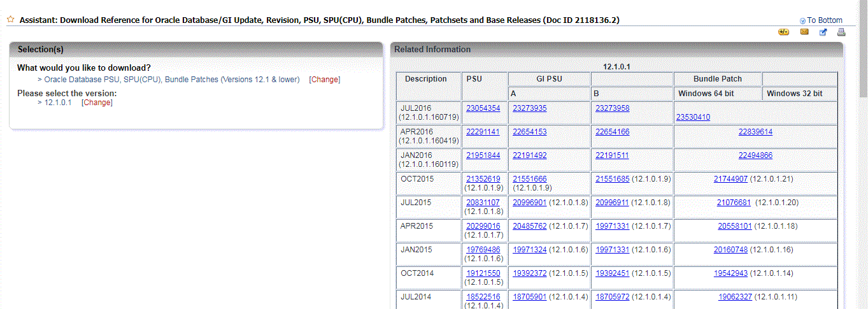
Task: Open OCT2015 B patch 21551685
Action: tap(613, 179)
